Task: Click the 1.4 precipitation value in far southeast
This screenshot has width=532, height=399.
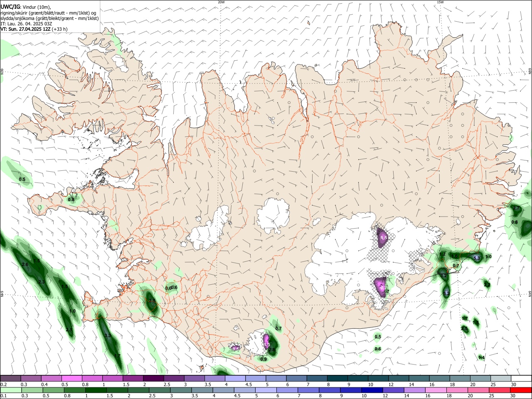Action: coord(481,357)
